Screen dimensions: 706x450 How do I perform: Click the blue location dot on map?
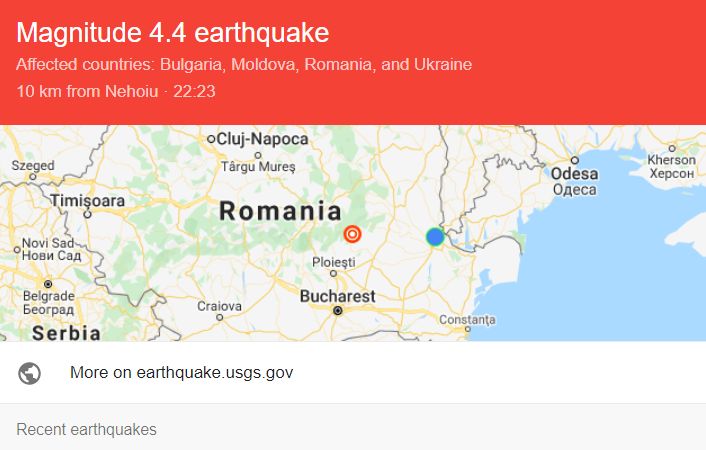click(435, 237)
